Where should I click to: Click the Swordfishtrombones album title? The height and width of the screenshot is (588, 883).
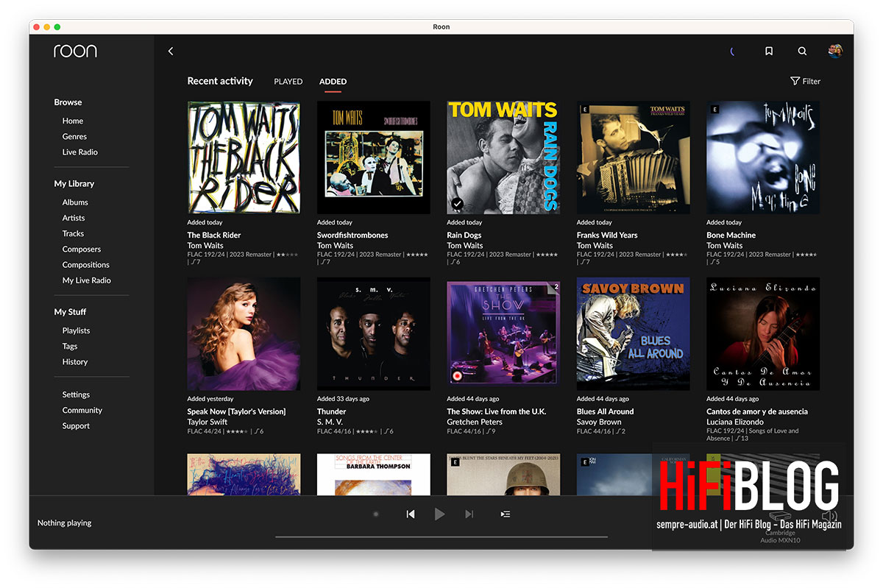(x=352, y=235)
